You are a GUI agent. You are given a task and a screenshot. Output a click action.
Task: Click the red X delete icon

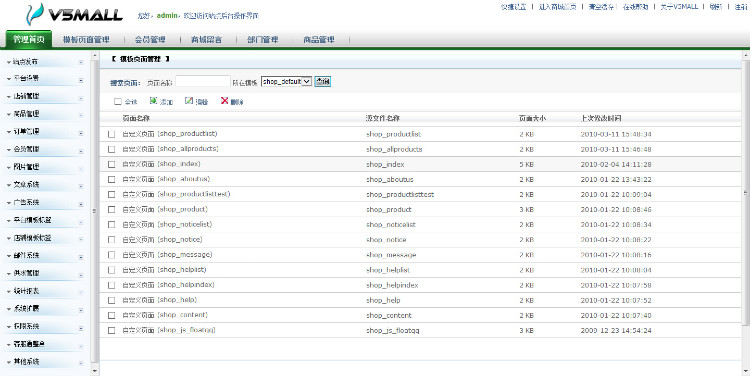pos(224,101)
